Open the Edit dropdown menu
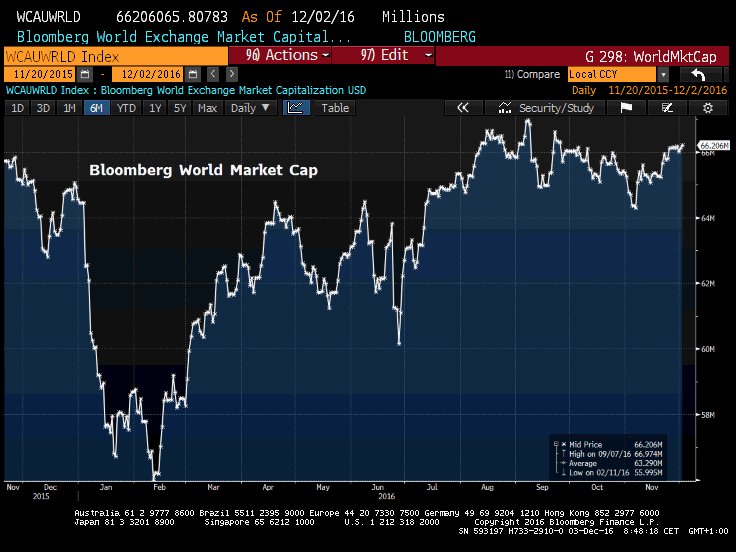The image size is (736, 552). click(383, 55)
